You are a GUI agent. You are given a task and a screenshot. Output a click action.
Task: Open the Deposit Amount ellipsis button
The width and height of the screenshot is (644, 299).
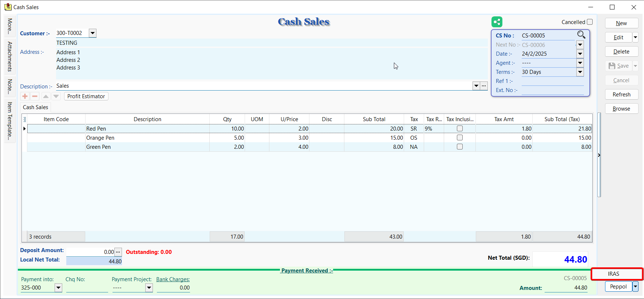pyautogui.click(x=118, y=252)
